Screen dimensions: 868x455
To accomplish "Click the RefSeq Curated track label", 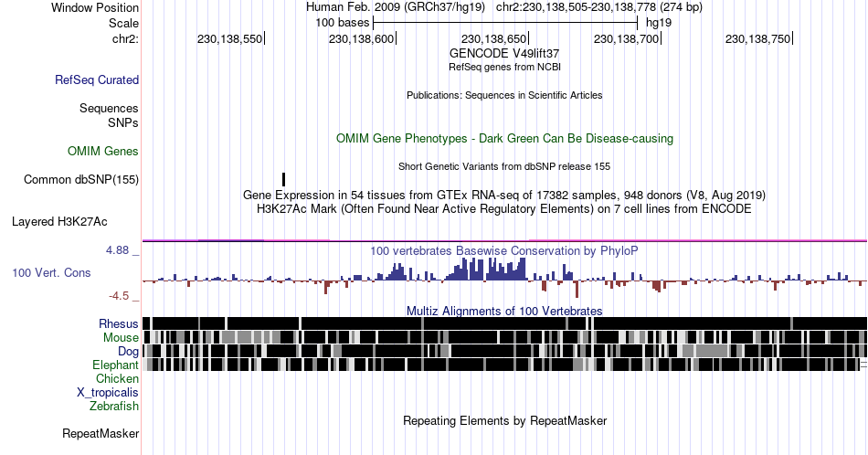I will pos(97,79).
